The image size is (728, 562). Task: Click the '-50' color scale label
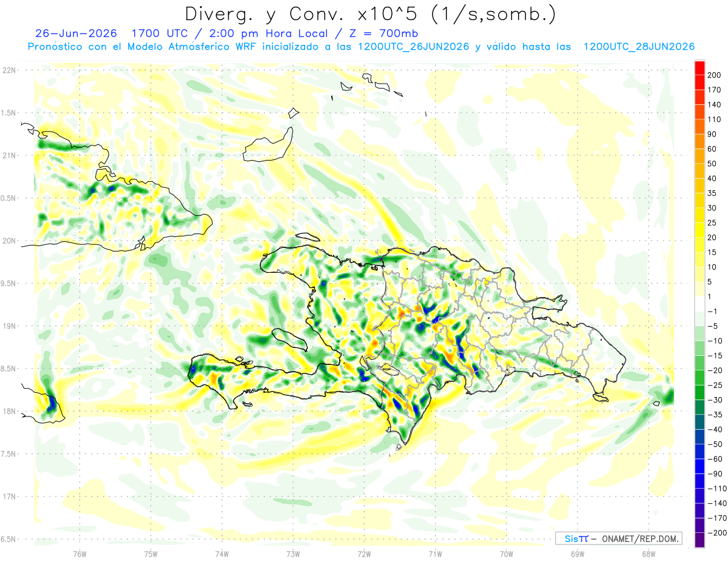pos(715,444)
